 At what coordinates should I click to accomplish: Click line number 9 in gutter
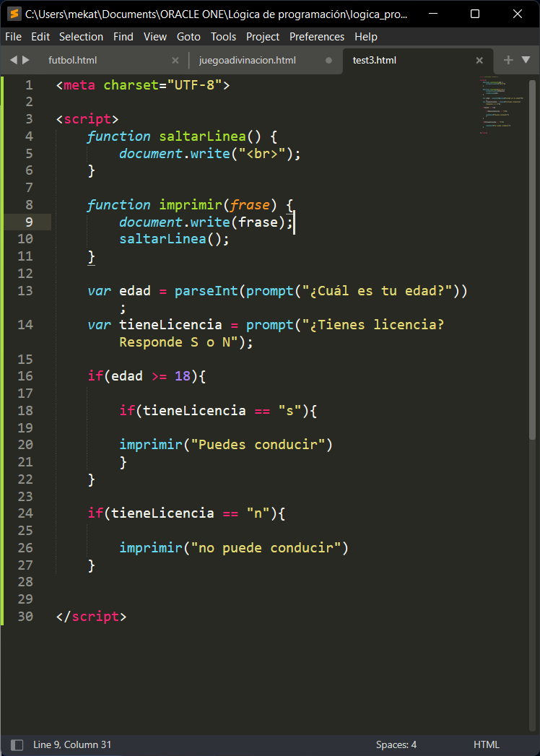pyautogui.click(x=29, y=222)
